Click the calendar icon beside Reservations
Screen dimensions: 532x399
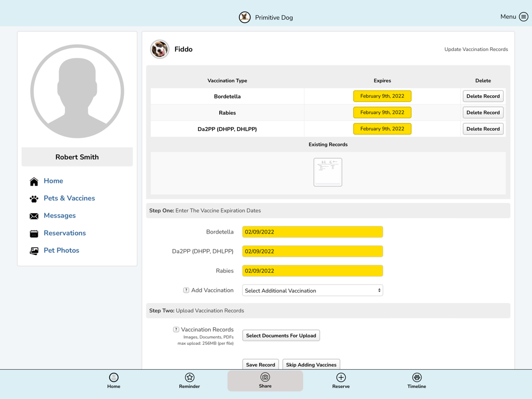(34, 234)
